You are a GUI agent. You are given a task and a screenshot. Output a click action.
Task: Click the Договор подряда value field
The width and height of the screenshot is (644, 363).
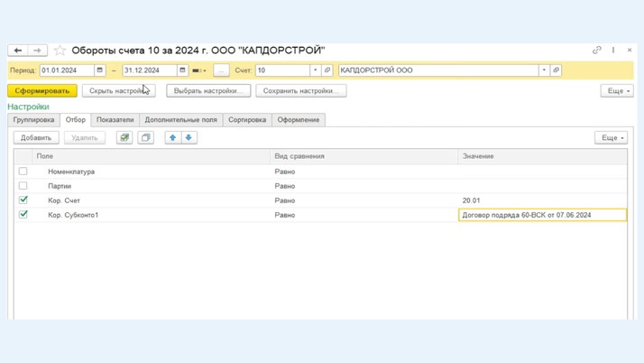tap(541, 215)
